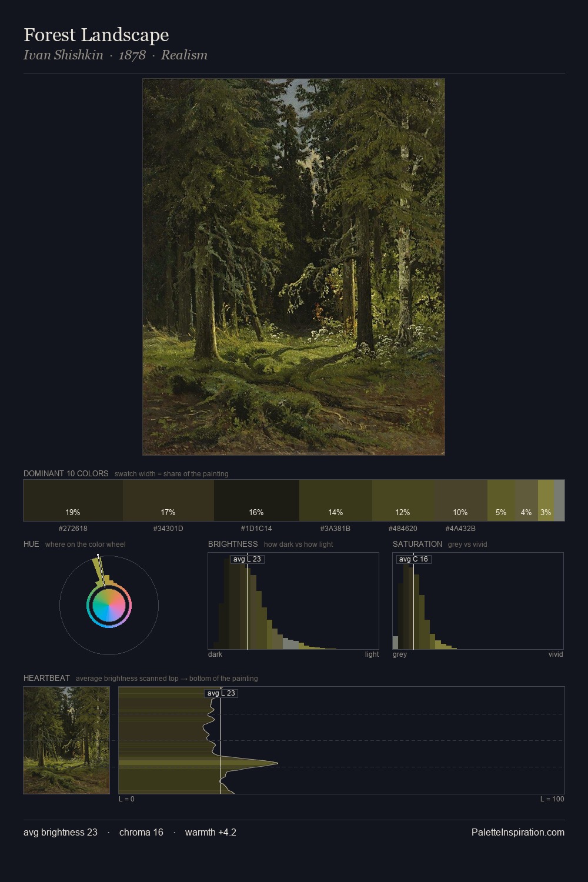Click the unlabeled grey swatch at palette end
Image resolution: width=588 pixels, height=882 pixels.
click(559, 500)
